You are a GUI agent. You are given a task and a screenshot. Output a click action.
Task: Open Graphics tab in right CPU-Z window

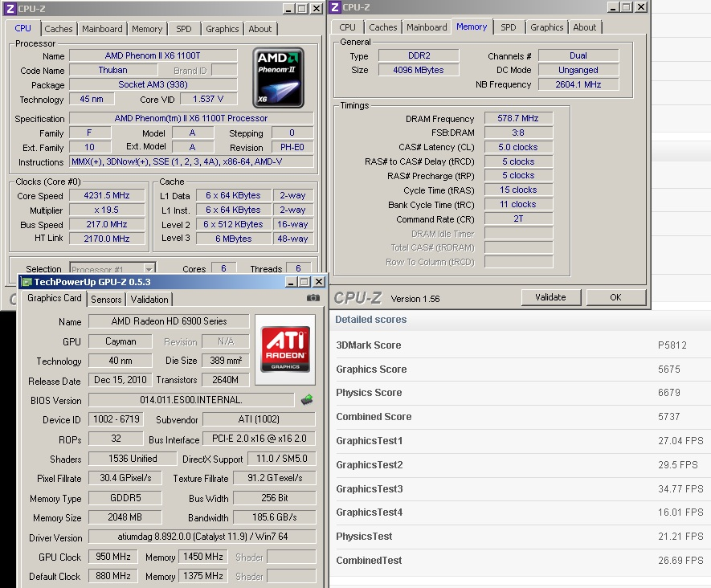point(547,27)
